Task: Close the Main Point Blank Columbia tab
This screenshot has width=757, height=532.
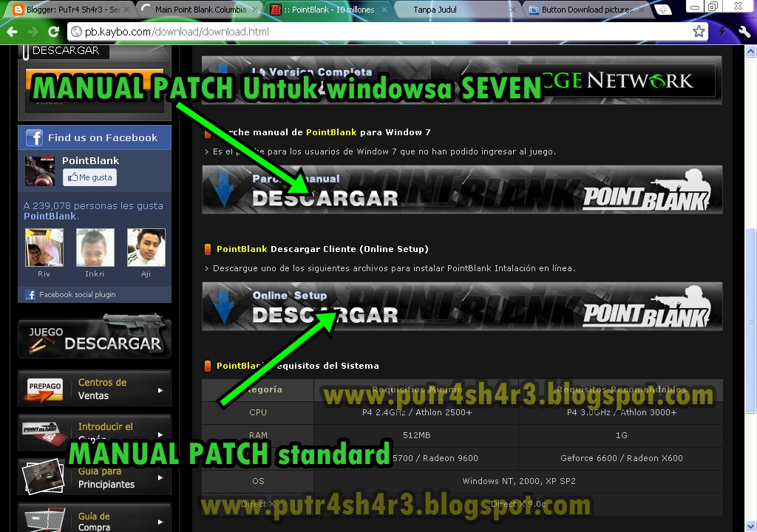Action: point(255,9)
